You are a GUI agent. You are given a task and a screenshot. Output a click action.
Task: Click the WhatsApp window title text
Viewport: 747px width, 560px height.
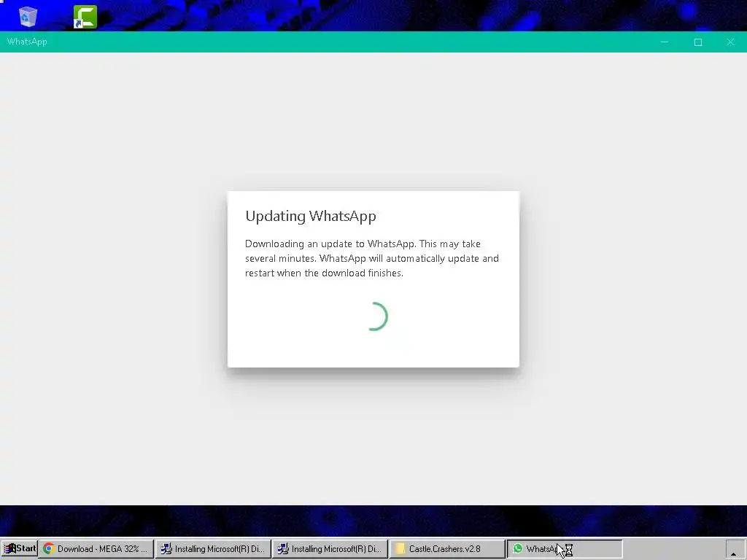27,42
